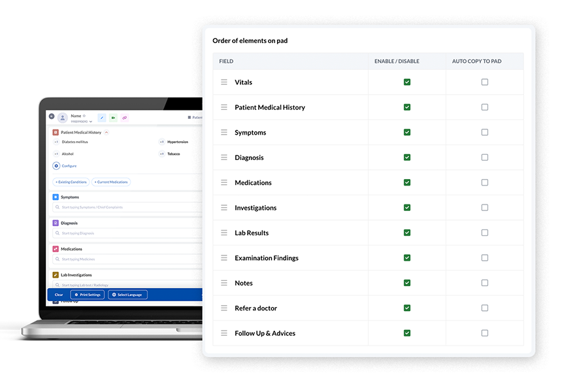588x392 pixels.
Task: Disable the Medications enable checkbox
Action: (407, 183)
